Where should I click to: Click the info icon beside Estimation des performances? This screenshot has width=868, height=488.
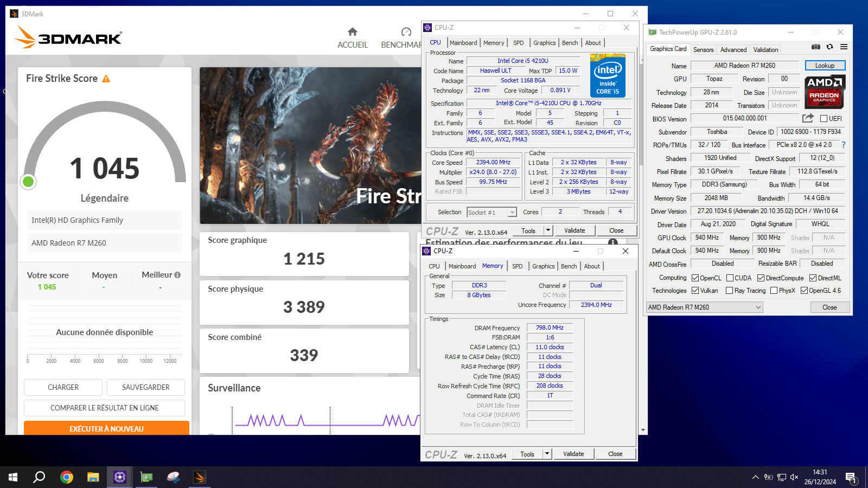613,242
